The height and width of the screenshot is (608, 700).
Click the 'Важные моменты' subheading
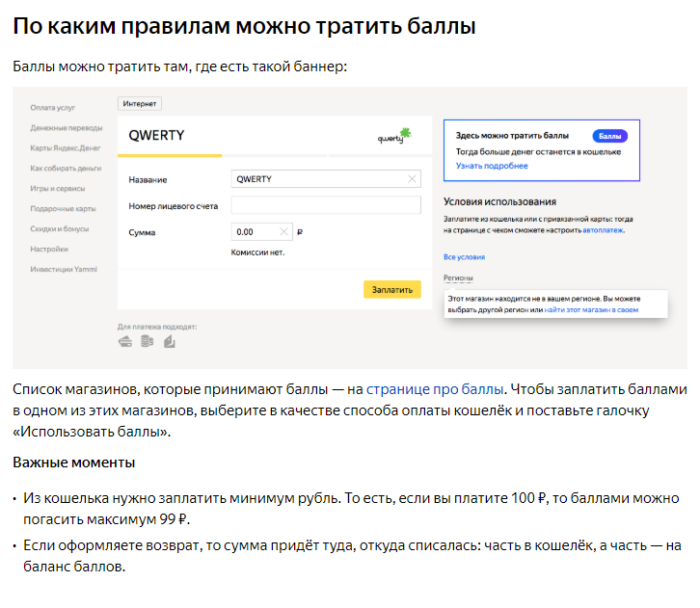point(73,463)
